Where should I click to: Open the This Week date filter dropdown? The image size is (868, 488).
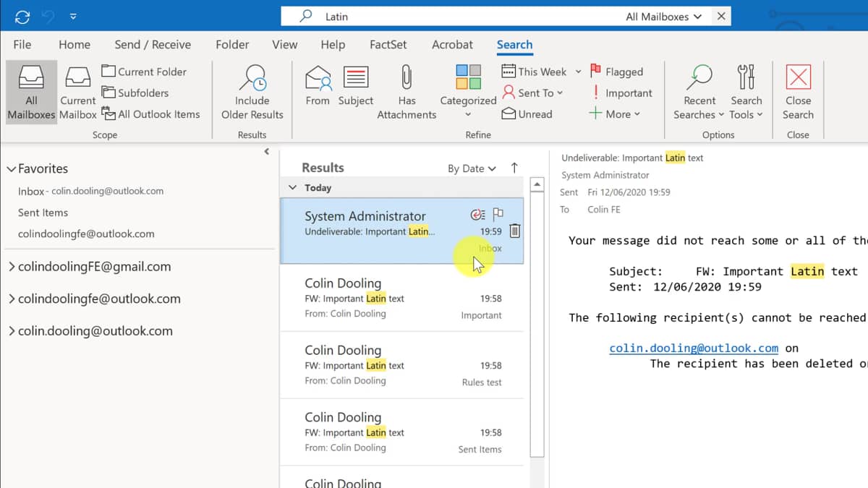[x=541, y=72]
